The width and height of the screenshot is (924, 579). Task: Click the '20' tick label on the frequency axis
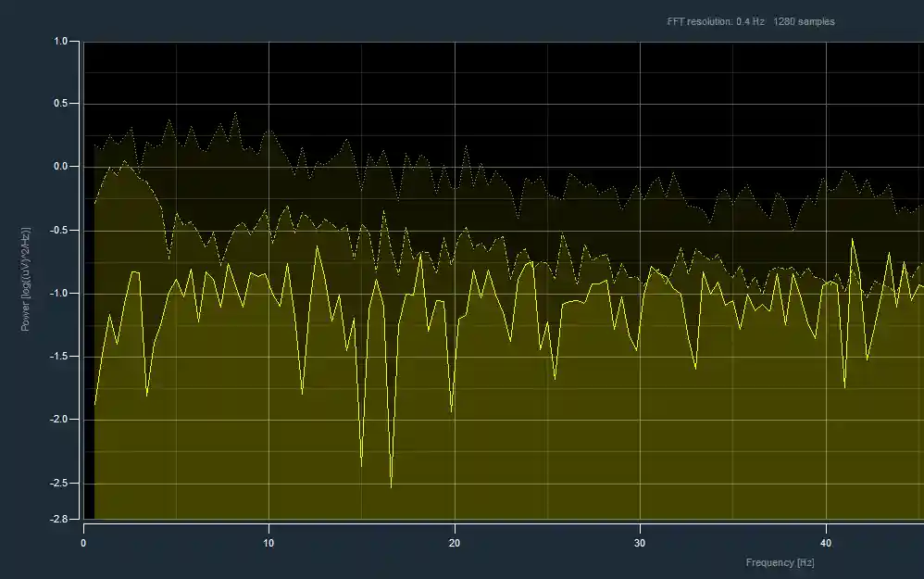pos(455,543)
